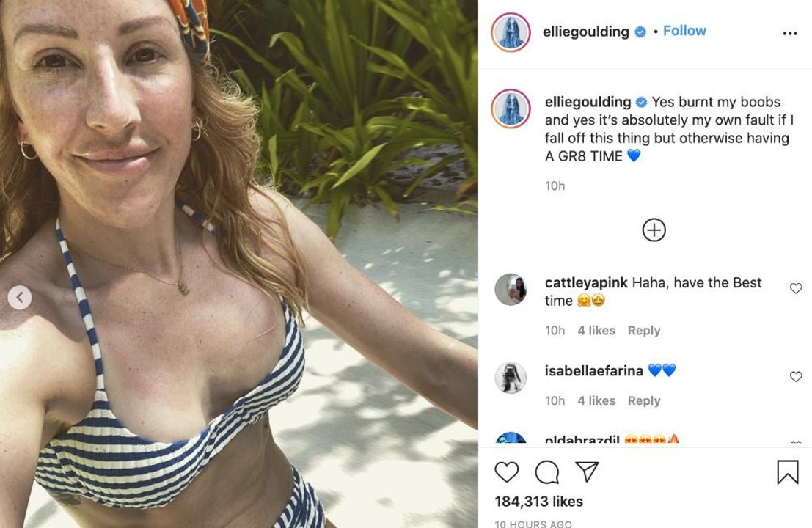Like the post with heart icon

506,472
